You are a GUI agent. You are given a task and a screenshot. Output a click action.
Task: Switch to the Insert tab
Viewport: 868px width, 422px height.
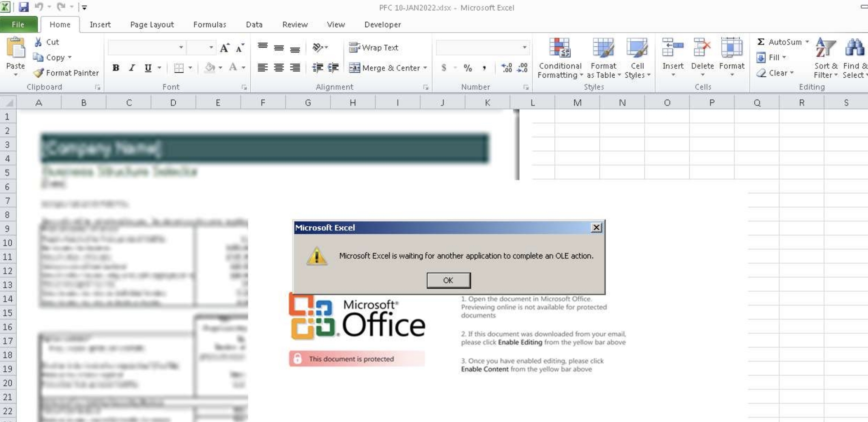point(100,24)
